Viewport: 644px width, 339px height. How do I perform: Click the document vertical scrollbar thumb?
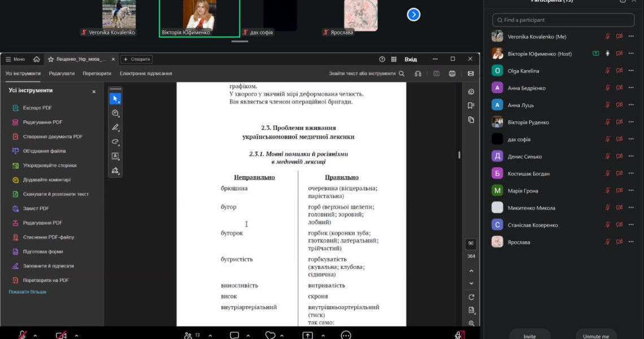[x=459, y=155]
